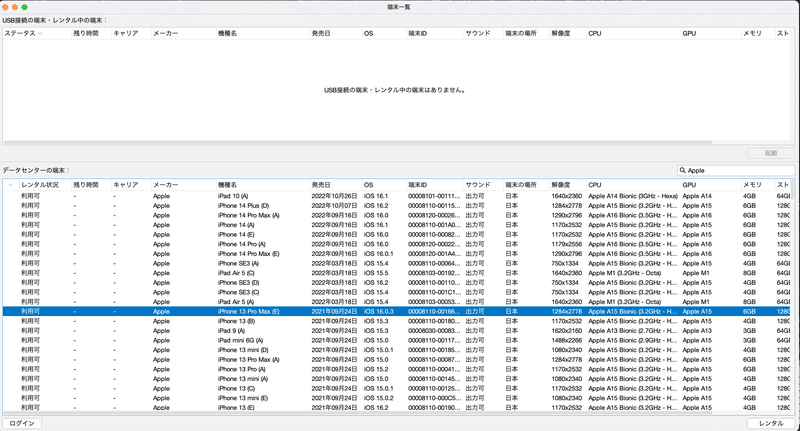
Task: Select the iPhone 14 (E) row
Action: [396, 235]
